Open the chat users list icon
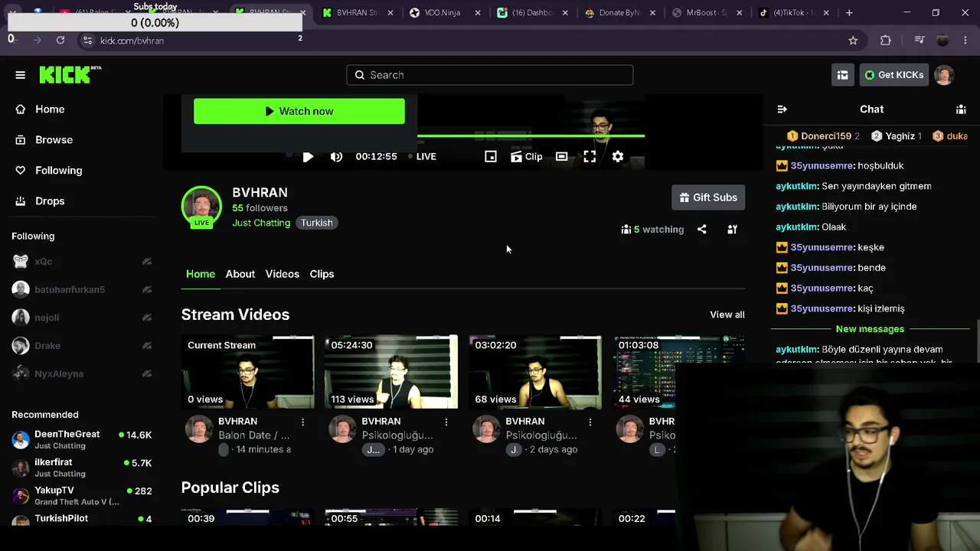The width and height of the screenshot is (980, 551). (961, 109)
